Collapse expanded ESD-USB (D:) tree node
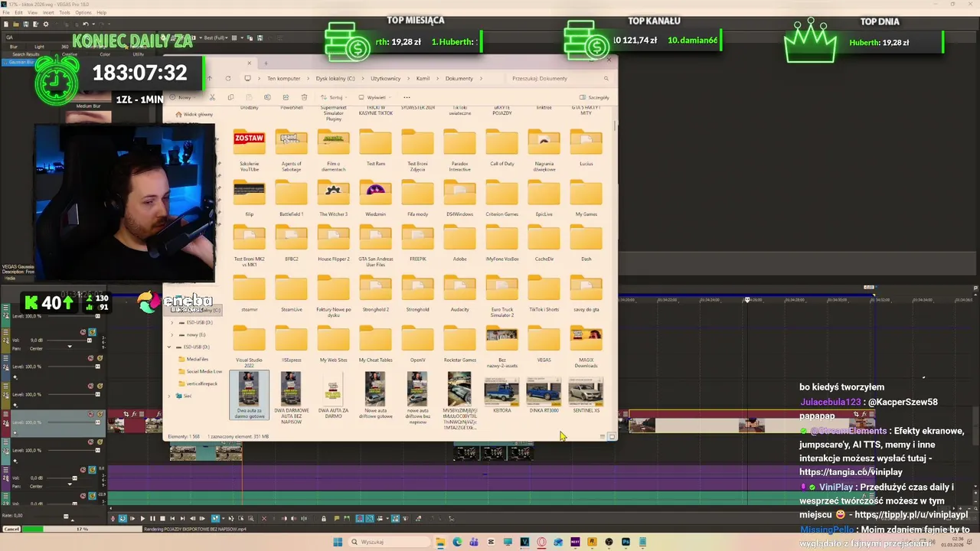The width and height of the screenshot is (980, 551). coord(168,347)
